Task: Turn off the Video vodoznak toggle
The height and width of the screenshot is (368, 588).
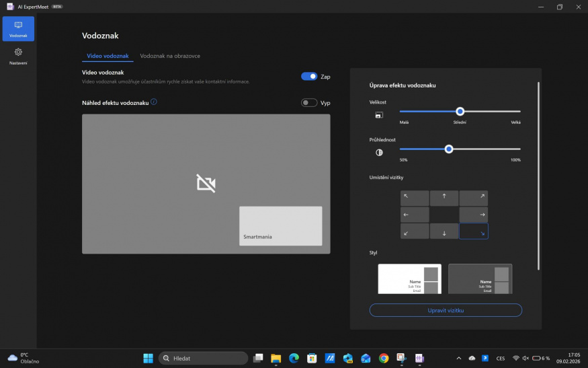Action: pyautogui.click(x=309, y=77)
